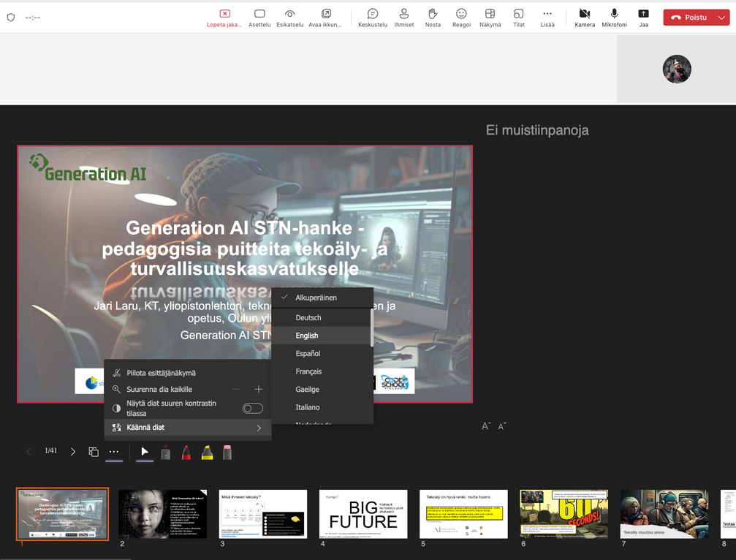Click the Suurenna dia kaikille label
736x560 pixels.
[159, 389]
